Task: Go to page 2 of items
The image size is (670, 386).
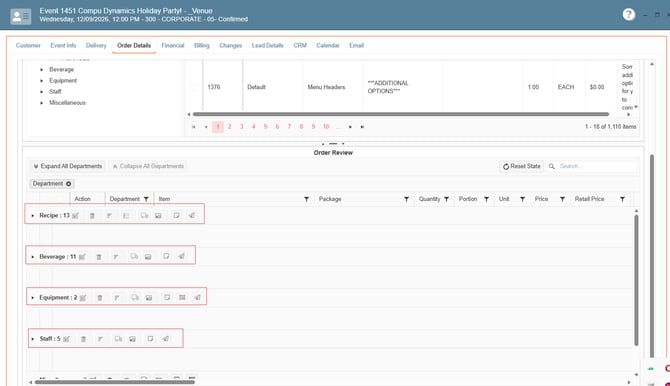Action: coord(229,127)
